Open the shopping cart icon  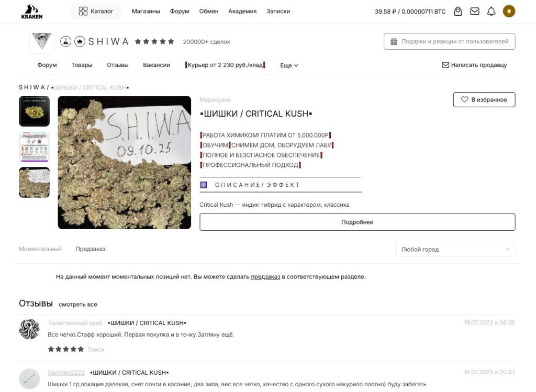pyautogui.click(x=458, y=11)
